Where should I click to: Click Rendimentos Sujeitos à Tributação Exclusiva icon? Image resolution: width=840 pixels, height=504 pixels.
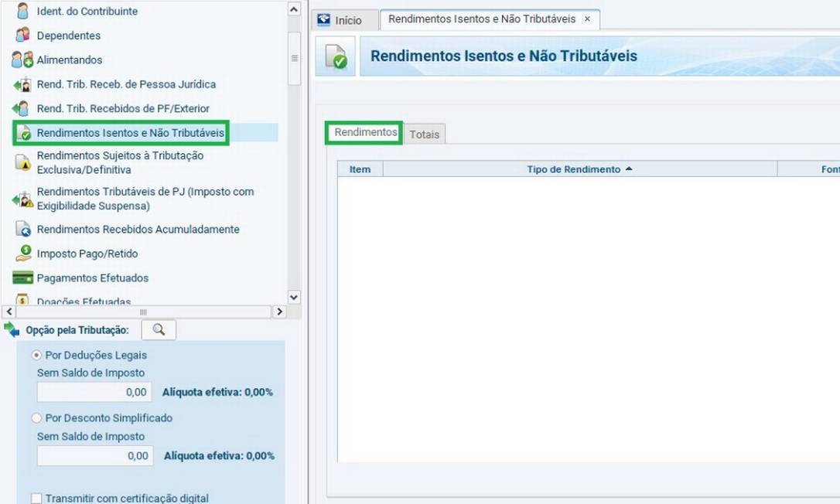pos(23,162)
